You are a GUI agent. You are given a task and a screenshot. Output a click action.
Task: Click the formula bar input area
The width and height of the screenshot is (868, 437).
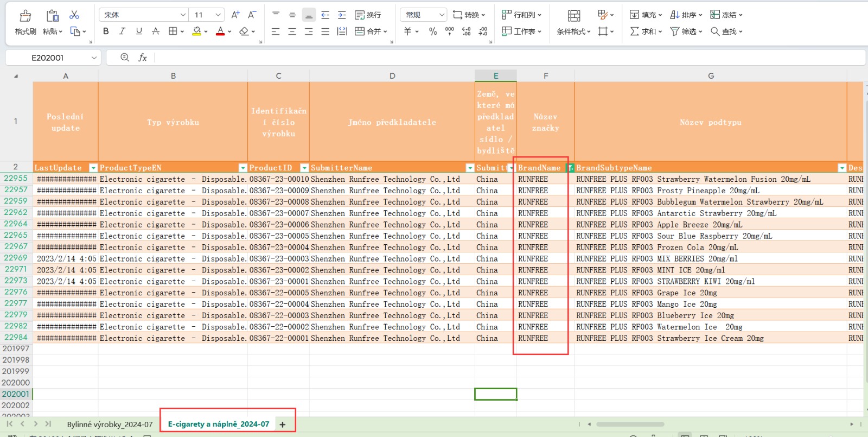pos(509,58)
